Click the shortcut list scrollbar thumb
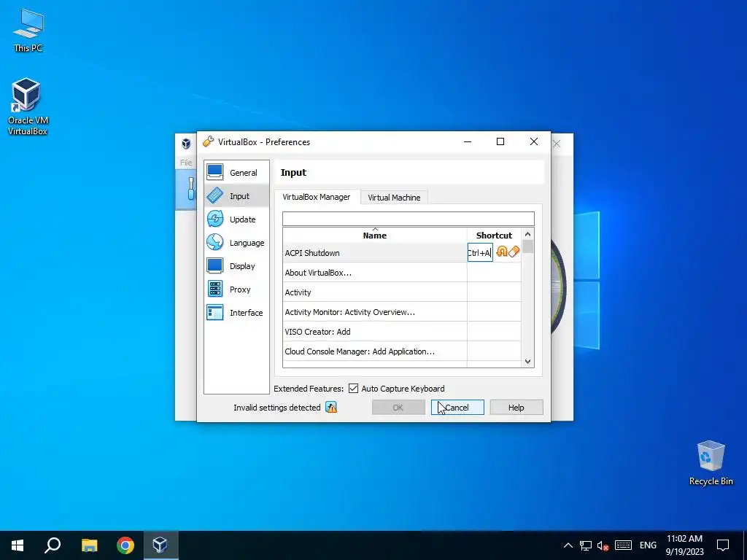Viewport: 747px width, 560px height. 527,246
